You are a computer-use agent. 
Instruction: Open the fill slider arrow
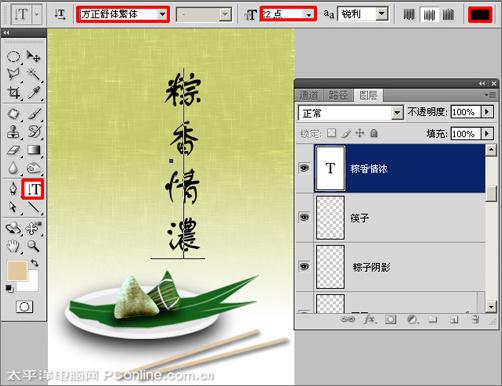coord(487,134)
